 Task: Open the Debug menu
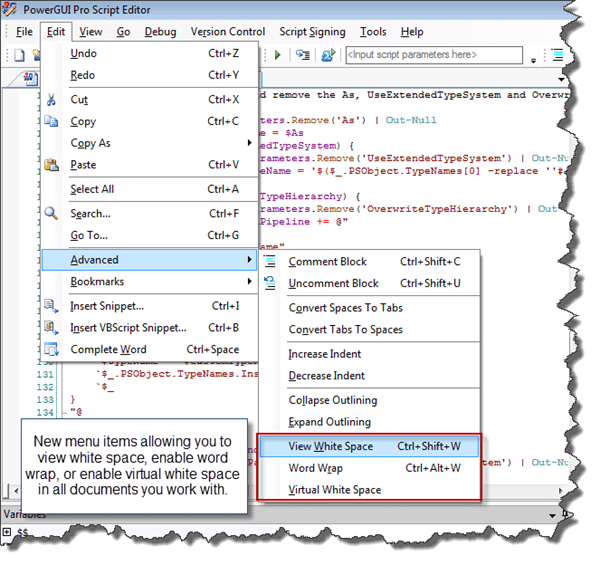pyautogui.click(x=160, y=32)
